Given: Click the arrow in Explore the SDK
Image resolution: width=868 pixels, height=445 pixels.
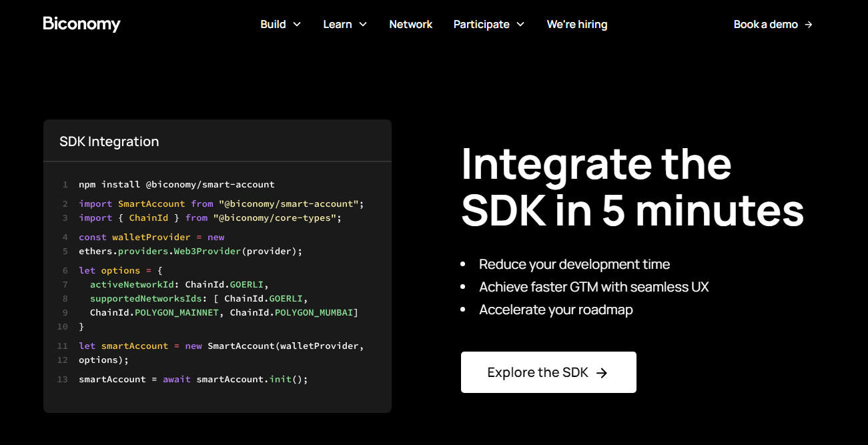Looking at the screenshot, I should (x=602, y=373).
